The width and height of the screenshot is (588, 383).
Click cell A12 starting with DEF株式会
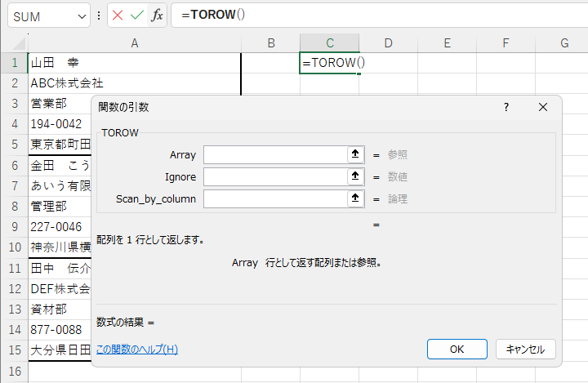(x=60, y=289)
